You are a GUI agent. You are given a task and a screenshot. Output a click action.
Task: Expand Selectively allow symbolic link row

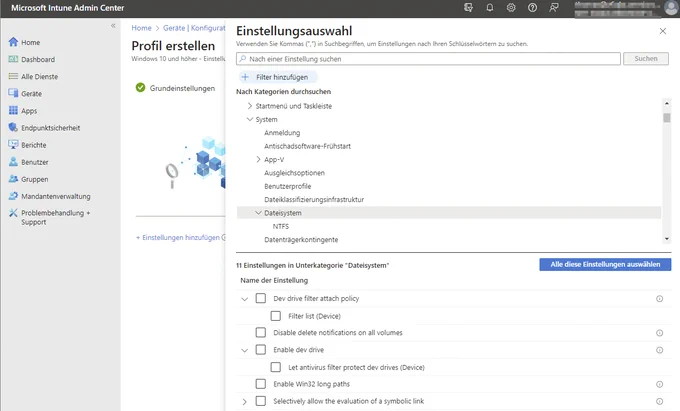[245, 402]
